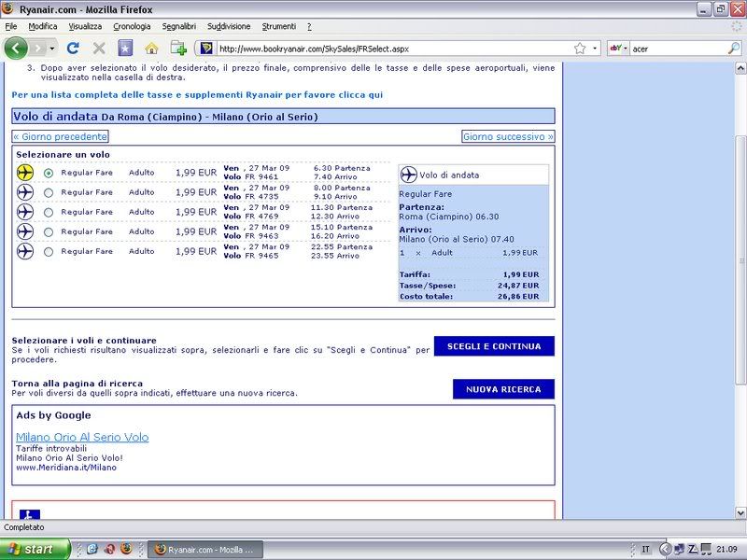747x560 pixels.
Task: Click the IT language indicator in tray
Action: pyautogui.click(x=645, y=549)
